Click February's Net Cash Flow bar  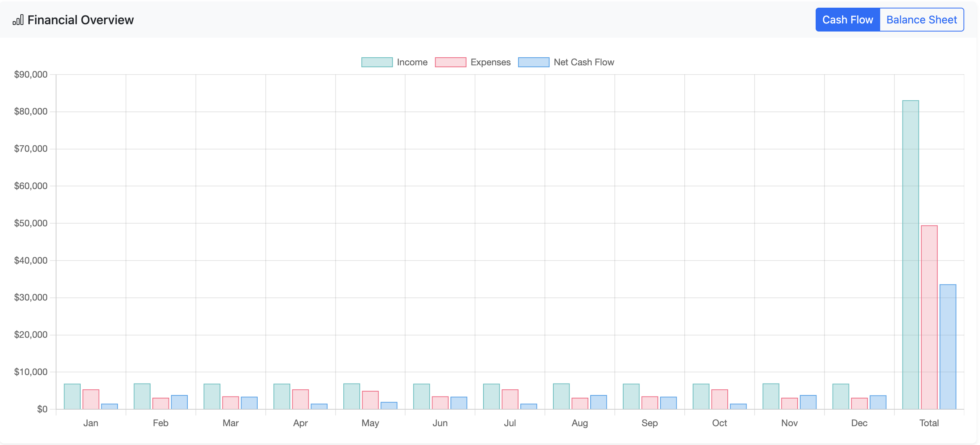[179, 402]
